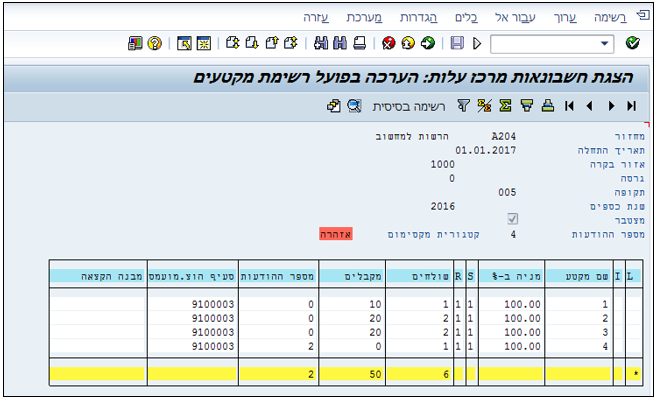
Task: Select fiscal year value 2016
Action: pos(442,206)
